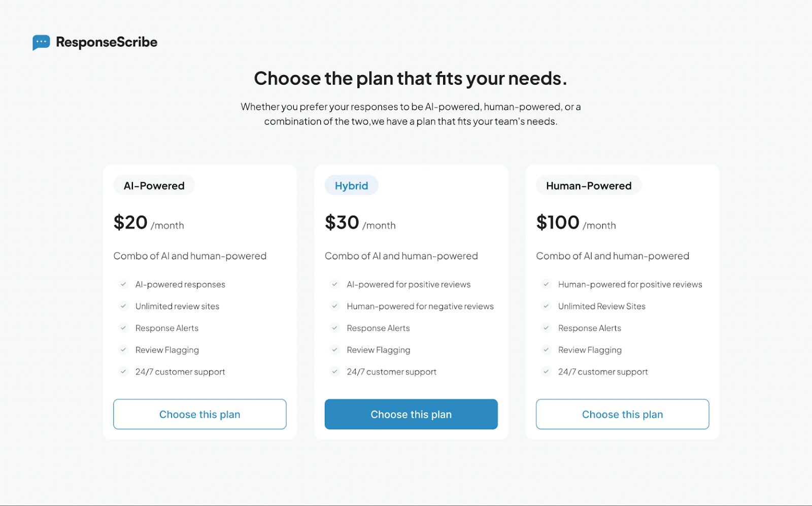This screenshot has width=812, height=506.
Task: Click checkmark next to AI-powered for positive reviews
Action: click(334, 284)
